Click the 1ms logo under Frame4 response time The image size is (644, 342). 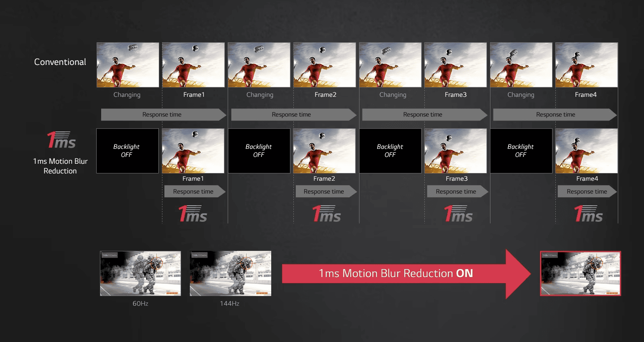[588, 214]
